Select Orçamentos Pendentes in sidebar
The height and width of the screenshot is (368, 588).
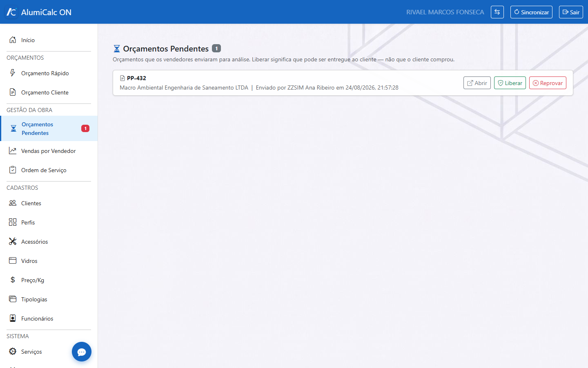click(x=49, y=128)
